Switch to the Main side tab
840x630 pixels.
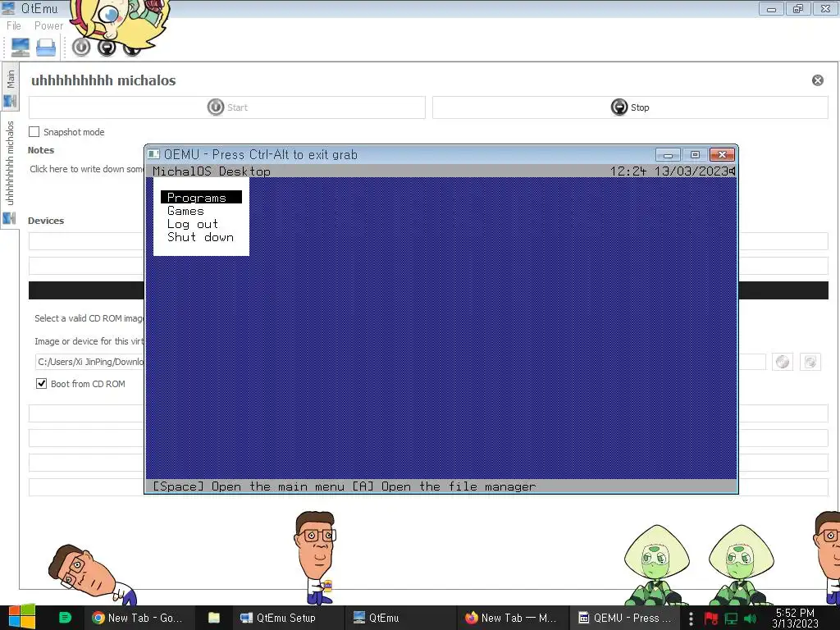(10, 87)
